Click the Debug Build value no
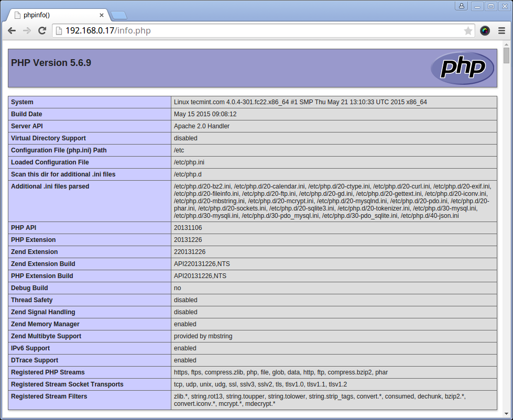Image resolution: width=513 pixels, height=420 pixels. (177, 288)
